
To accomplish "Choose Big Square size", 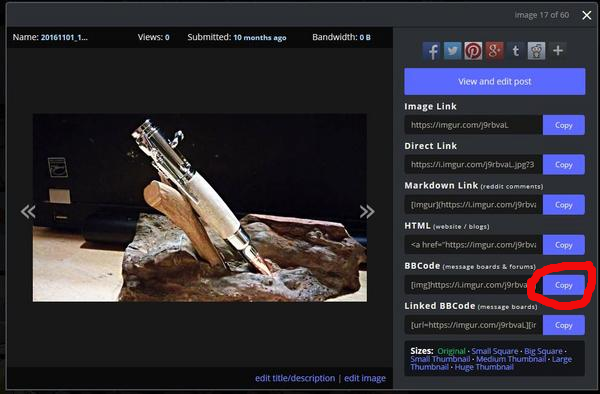I will [543, 351].
